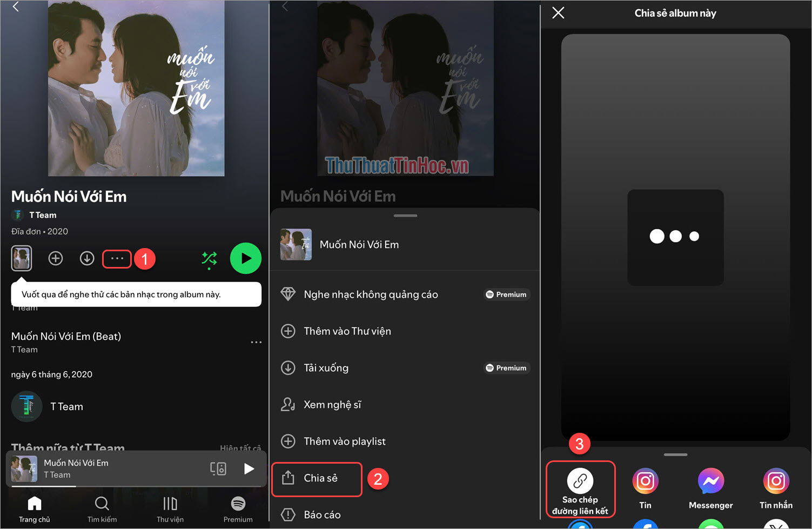
Task: Tap the mini player progress bar
Action: click(136, 486)
